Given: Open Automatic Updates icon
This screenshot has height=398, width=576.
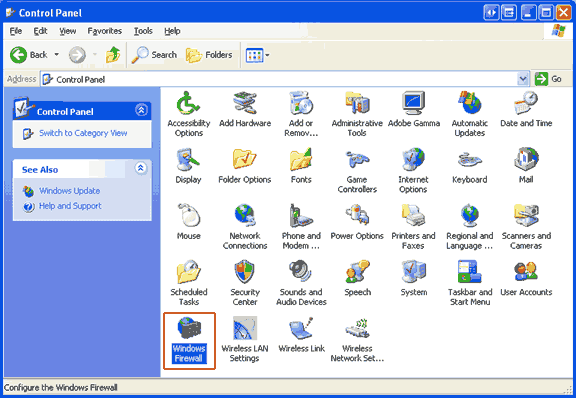Looking at the screenshot, I should coord(470,114).
